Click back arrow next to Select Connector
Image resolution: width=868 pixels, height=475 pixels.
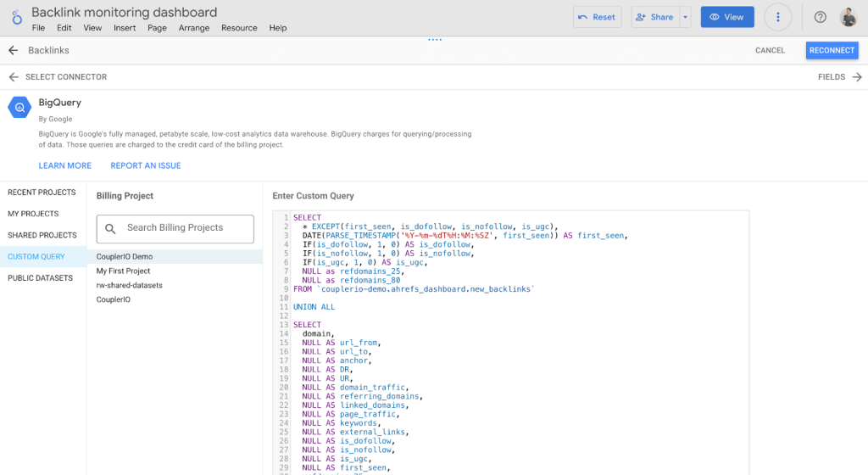[x=14, y=77]
